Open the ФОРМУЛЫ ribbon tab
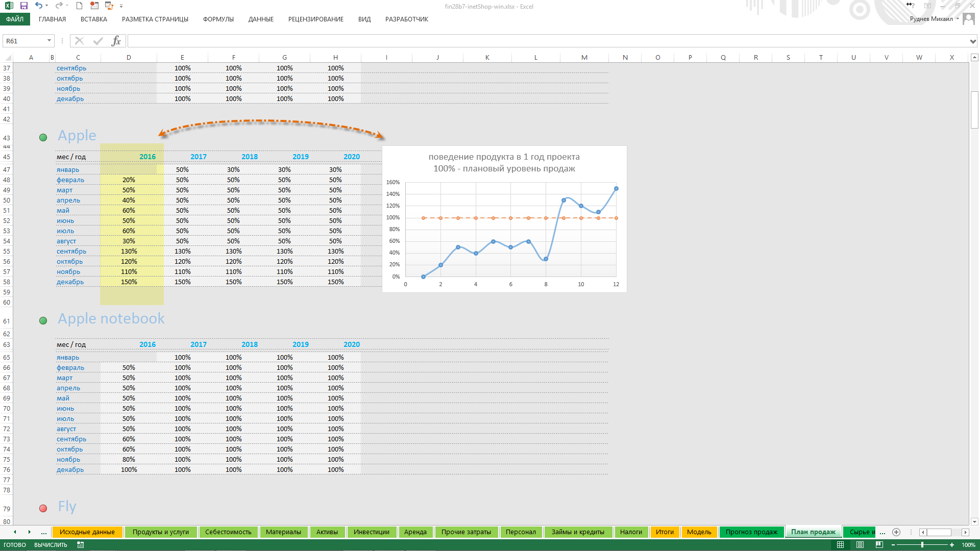Screen dimensions: 980x551 coord(218,19)
